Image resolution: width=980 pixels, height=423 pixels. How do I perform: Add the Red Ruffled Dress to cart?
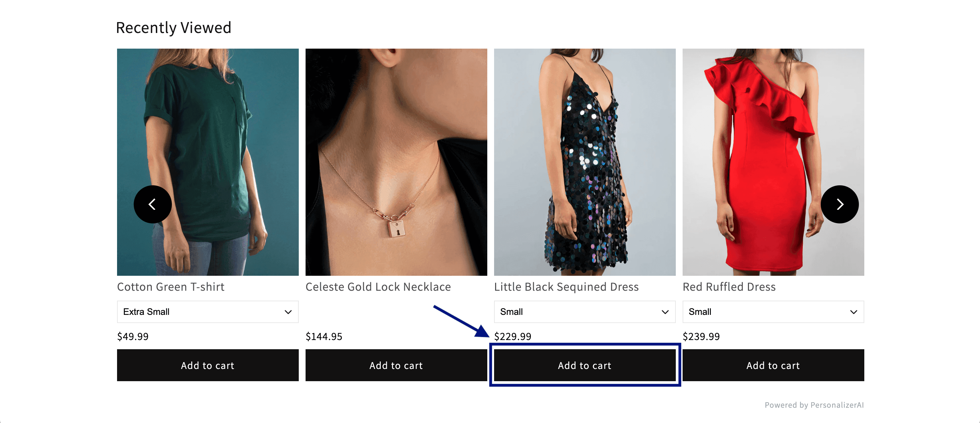pyautogui.click(x=773, y=365)
